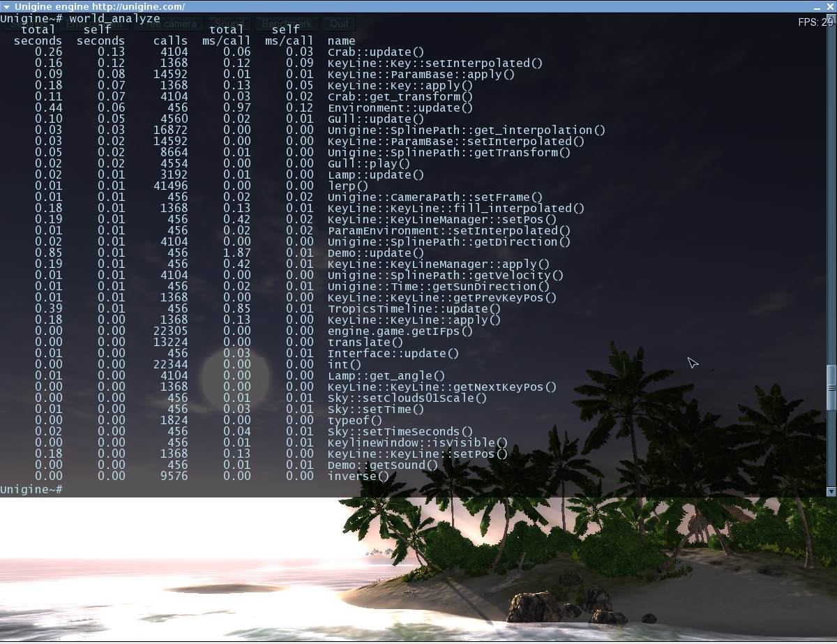Click 'Unigine::CameraPath::setFrame()' in the list

[435, 197]
